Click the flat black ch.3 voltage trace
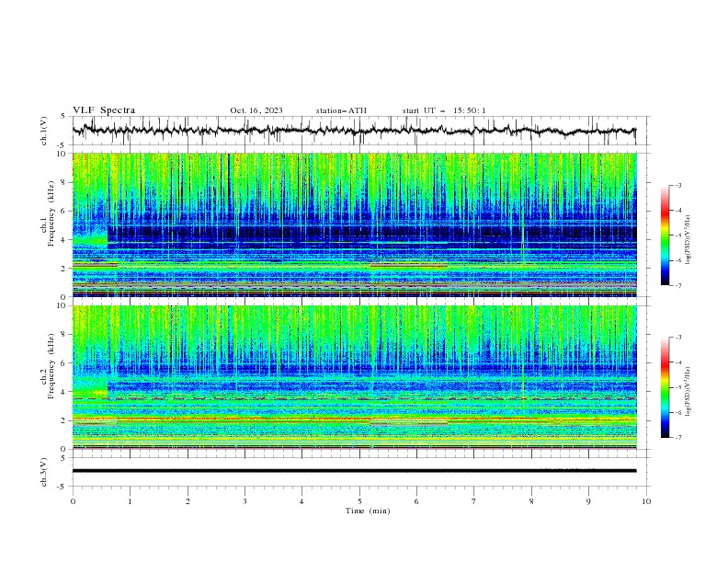Screen dimensions: 728x563 click(x=354, y=471)
